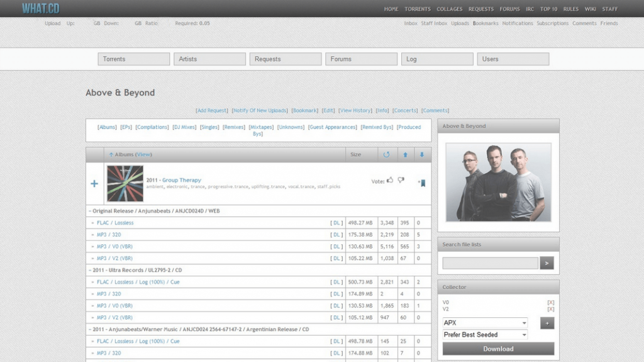Click the artist Bookmark link

pyautogui.click(x=305, y=111)
